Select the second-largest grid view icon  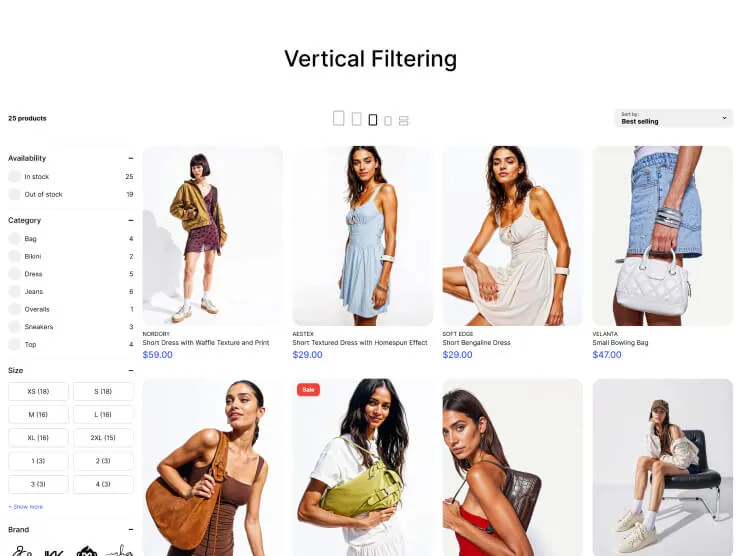[357, 119]
